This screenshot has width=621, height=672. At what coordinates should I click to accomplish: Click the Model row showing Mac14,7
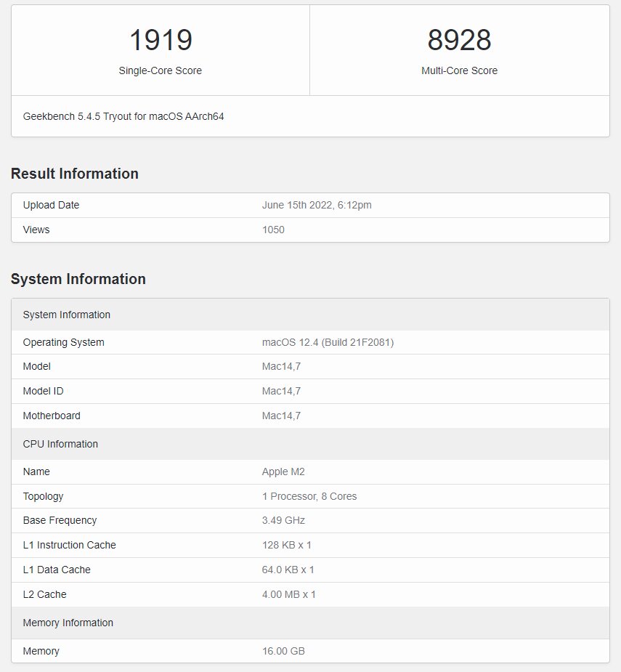click(36, 367)
